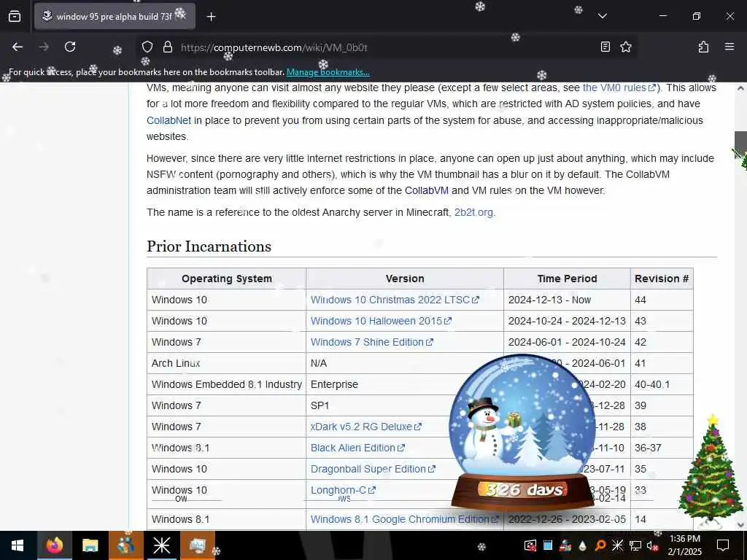Screen dimensions: 747x560
Task: Reload the current wiki page
Action: (x=70, y=47)
